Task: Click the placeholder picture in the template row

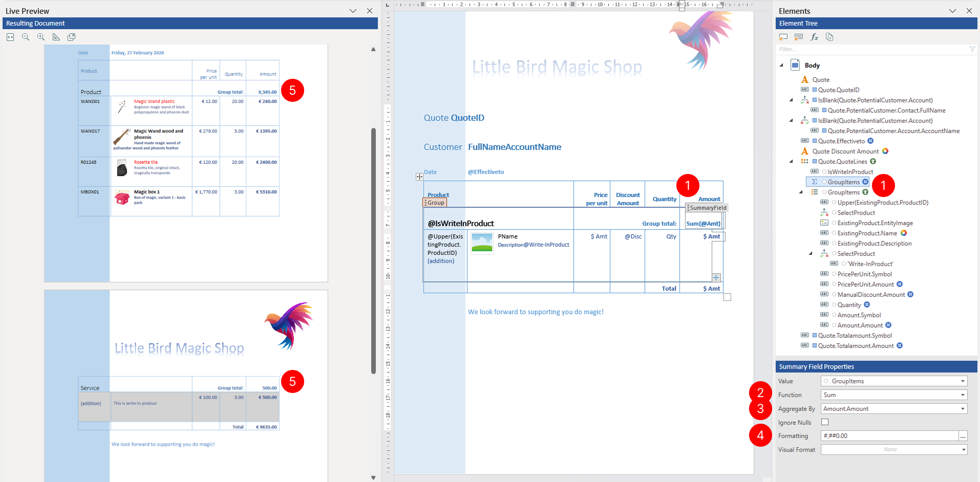Action: coord(482,243)
